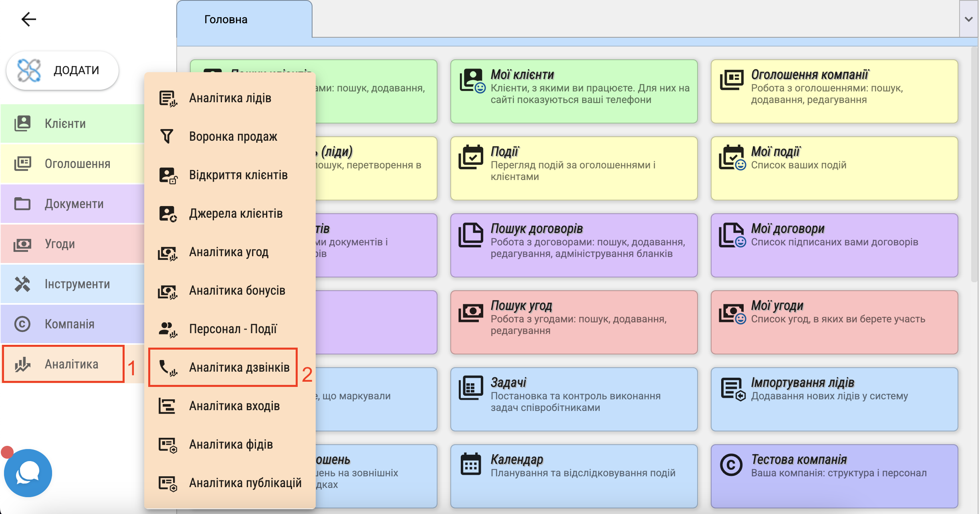The height and width of the screenshot is (514, 980).
Task: Select Аналітика входів menu entry
Action: tap(230, 406)
